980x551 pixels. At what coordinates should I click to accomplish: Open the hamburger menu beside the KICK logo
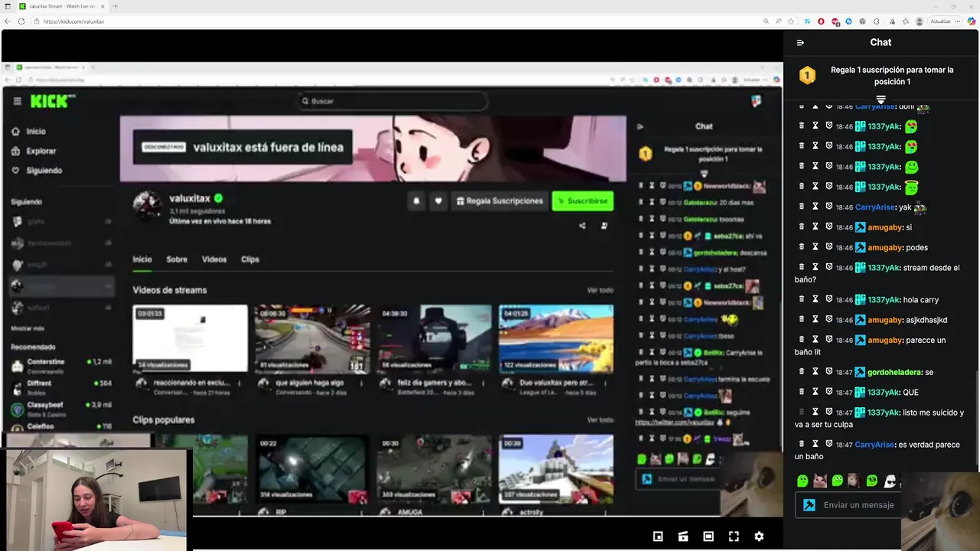point(17,101)
